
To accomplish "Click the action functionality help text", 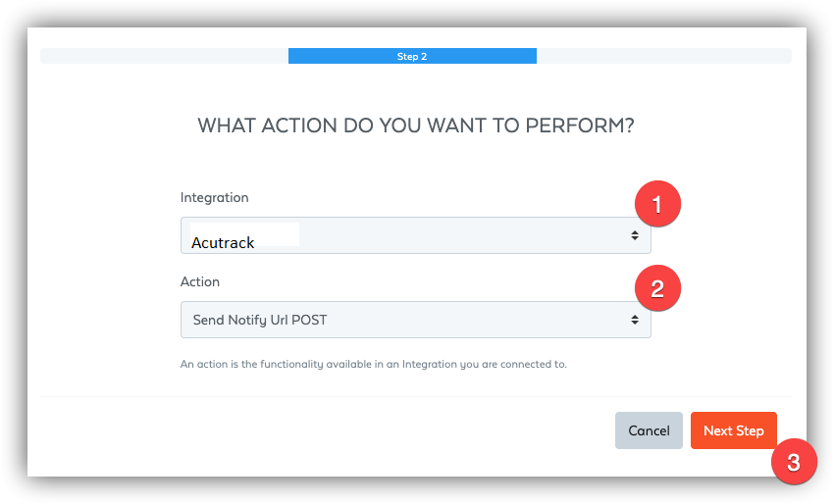I will [374, 364].
